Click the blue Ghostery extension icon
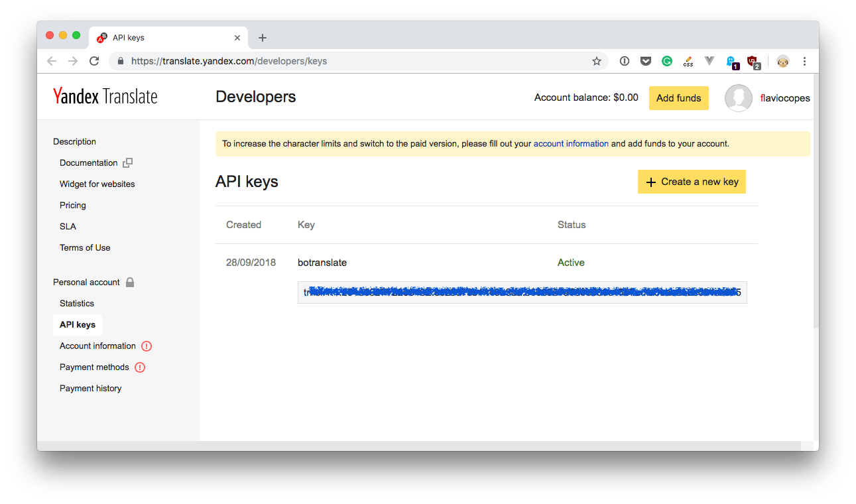 pos(731,62)
